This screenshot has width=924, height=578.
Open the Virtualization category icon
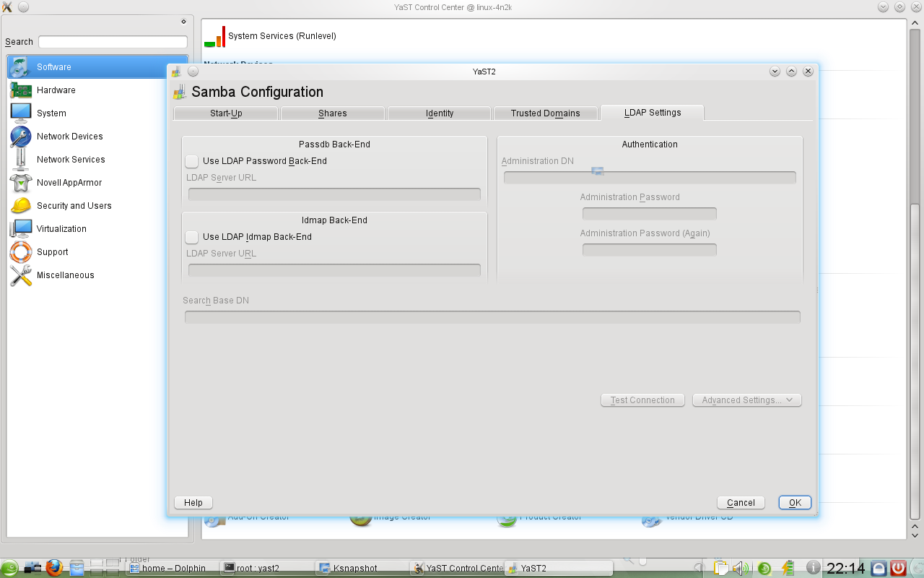coord(20,229)
